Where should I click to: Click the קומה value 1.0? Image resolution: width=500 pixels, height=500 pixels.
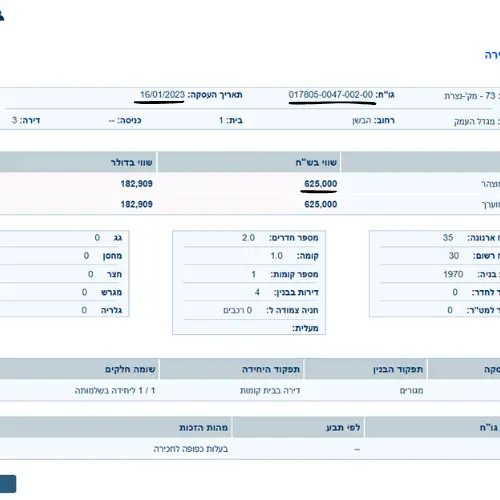tap(276, 256)
